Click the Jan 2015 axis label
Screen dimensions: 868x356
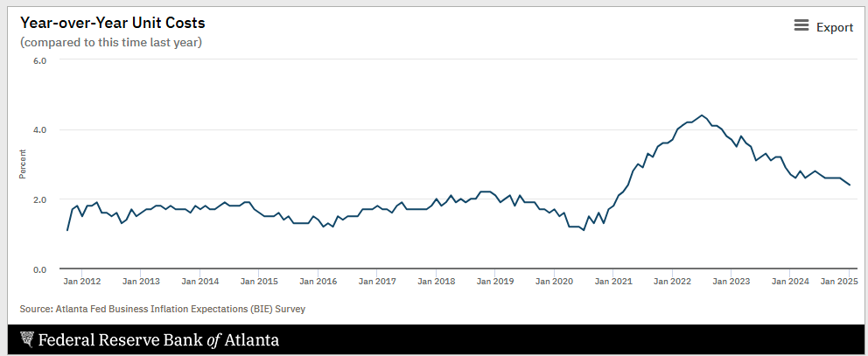[x=259, y=282]
